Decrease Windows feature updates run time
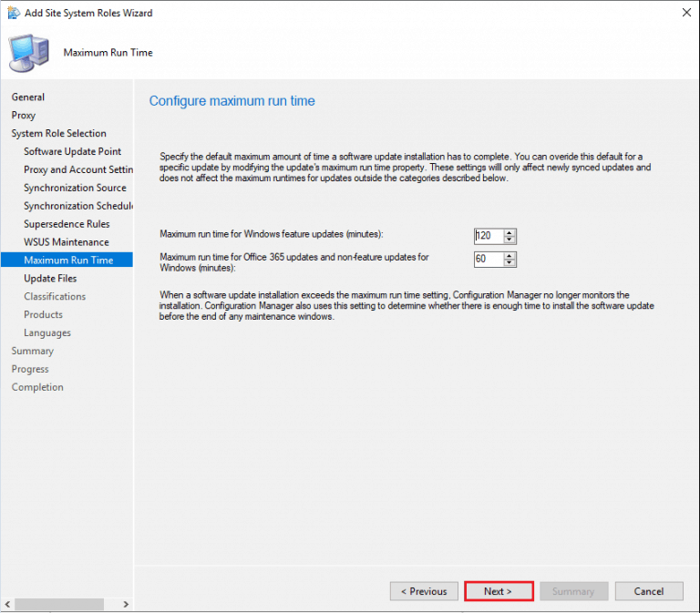Viewport: 700px width, 613px height. tap(510, 240)
